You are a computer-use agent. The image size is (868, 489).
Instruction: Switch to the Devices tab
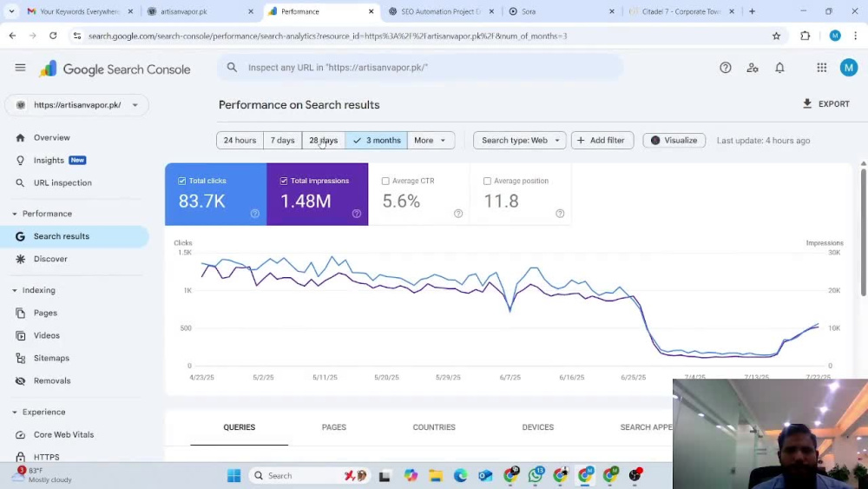point(537,427)
